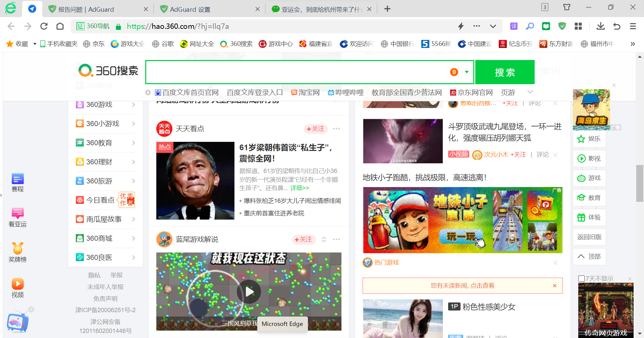Check the 7天不显示 option
Image resolution: width=644 pixels, height=338 pixels.
[x=582, y=278]
